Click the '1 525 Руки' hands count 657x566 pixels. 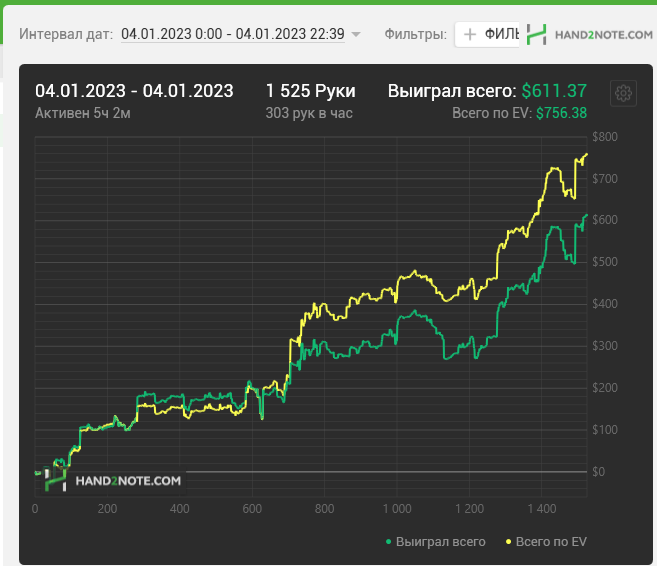pyautogui.click(x=310, y=91)
